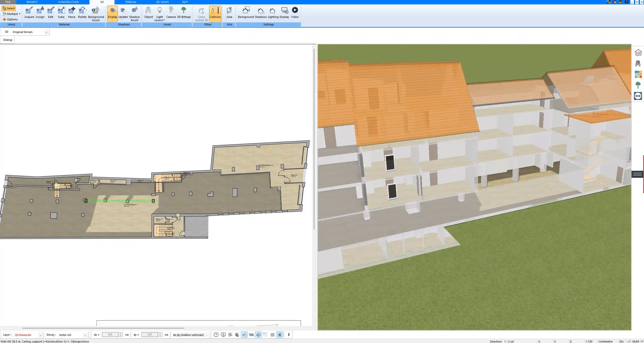This screenshot has height=343, width=644.
Task: Start the Video player tool
Action: pos(295,13)
